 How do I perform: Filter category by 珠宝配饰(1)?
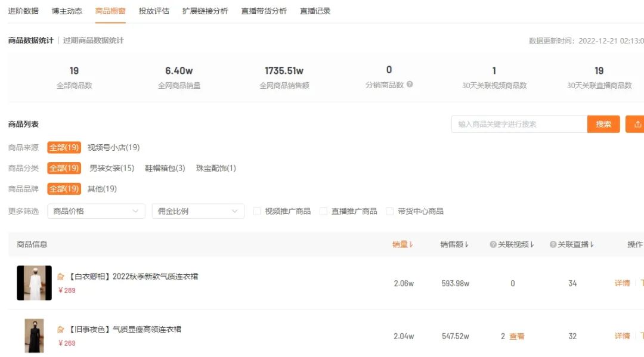[x=216, y=168]
